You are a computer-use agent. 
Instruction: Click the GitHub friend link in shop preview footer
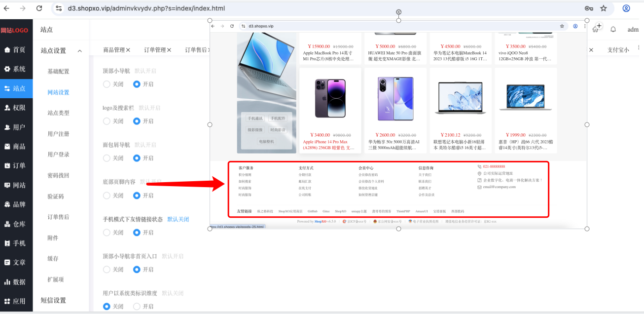(x=313, y=211)
